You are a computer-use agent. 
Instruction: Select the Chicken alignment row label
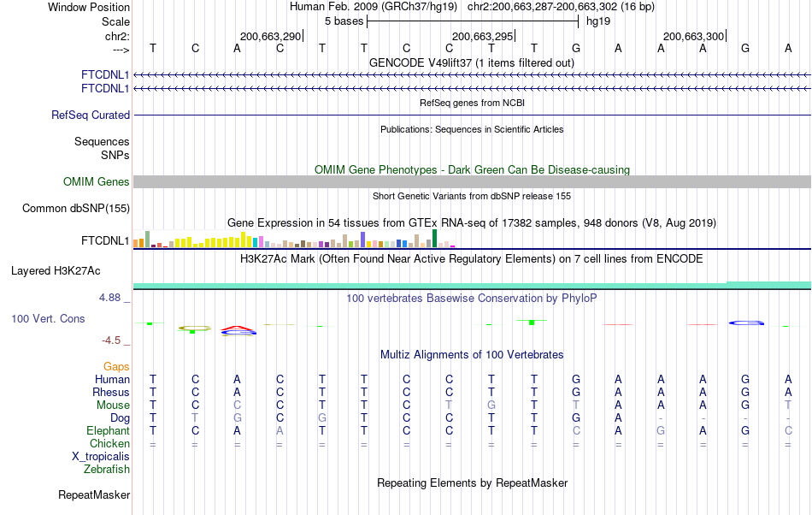(109, 443)
